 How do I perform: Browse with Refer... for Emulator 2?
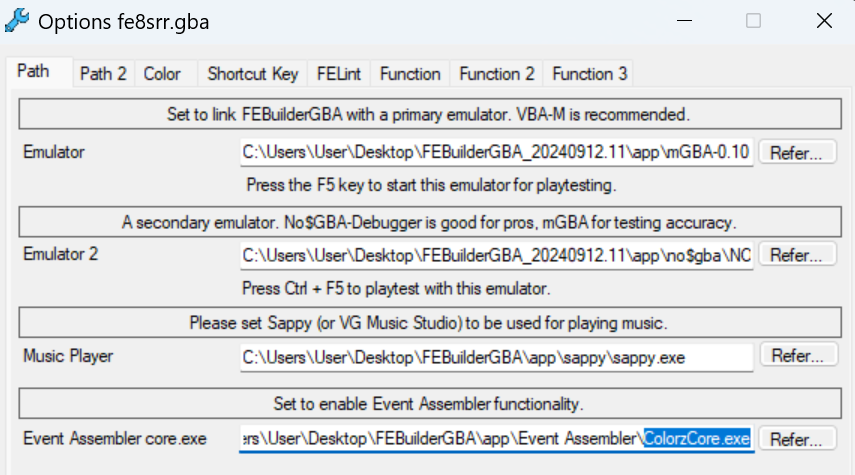click(x=797, y=255)
